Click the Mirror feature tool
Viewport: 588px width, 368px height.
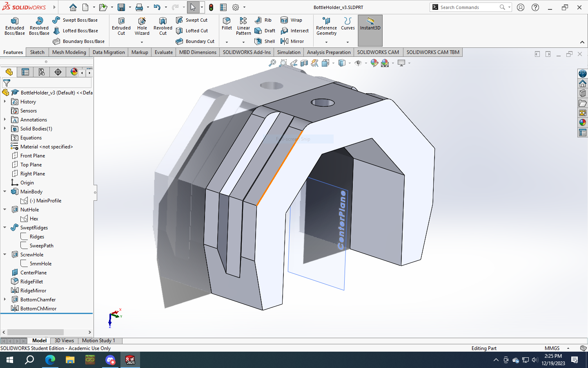point(292,41)
